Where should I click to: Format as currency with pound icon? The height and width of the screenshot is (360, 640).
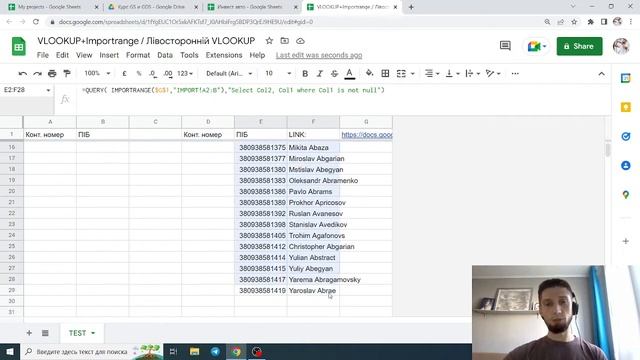tap(124, 73)
